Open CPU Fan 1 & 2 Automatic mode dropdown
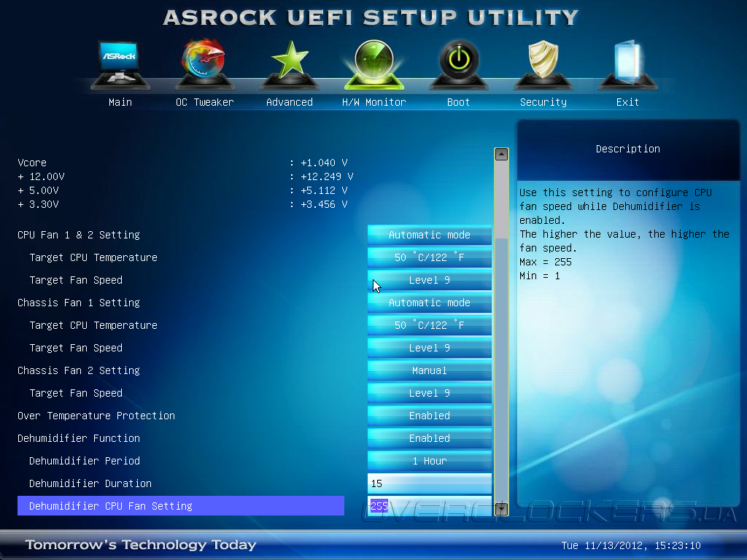 coord(429,235)
